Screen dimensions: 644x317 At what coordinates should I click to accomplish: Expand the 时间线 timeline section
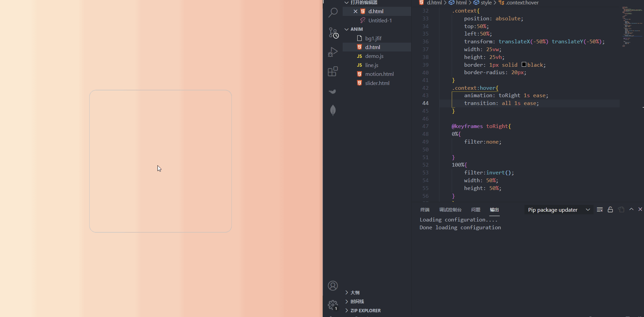tap(346, 301)
